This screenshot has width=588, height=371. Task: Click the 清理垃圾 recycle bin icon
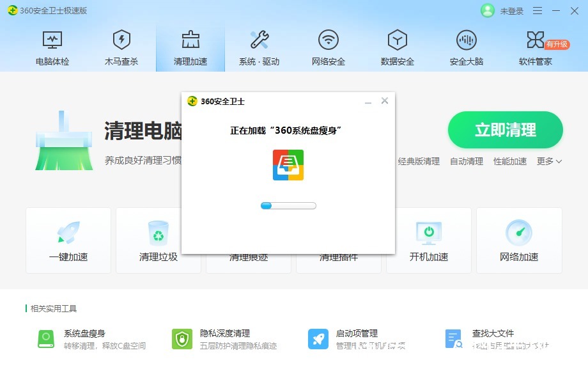[x=159, y=233]
